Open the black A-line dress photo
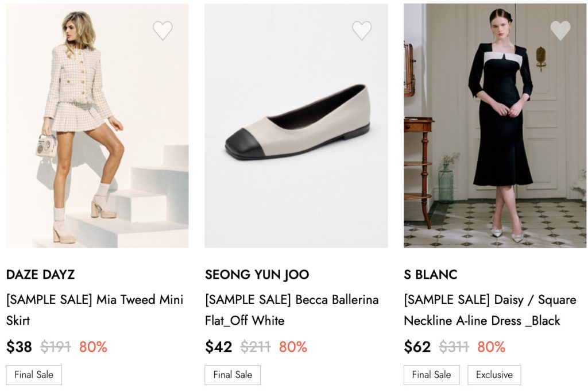The image size is (588, 392). pyautogui.click(x=495, y=126)
